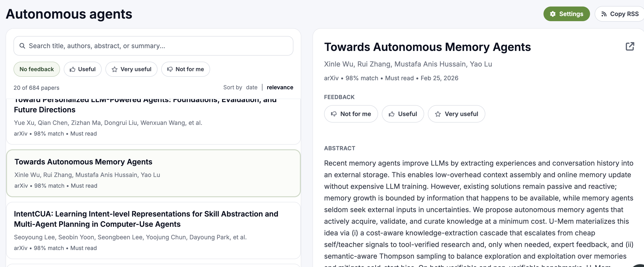The image size is (644, 267).
Task: Click the Towards Autonomous Memory Agents detail title
Action: coord(427,47)
